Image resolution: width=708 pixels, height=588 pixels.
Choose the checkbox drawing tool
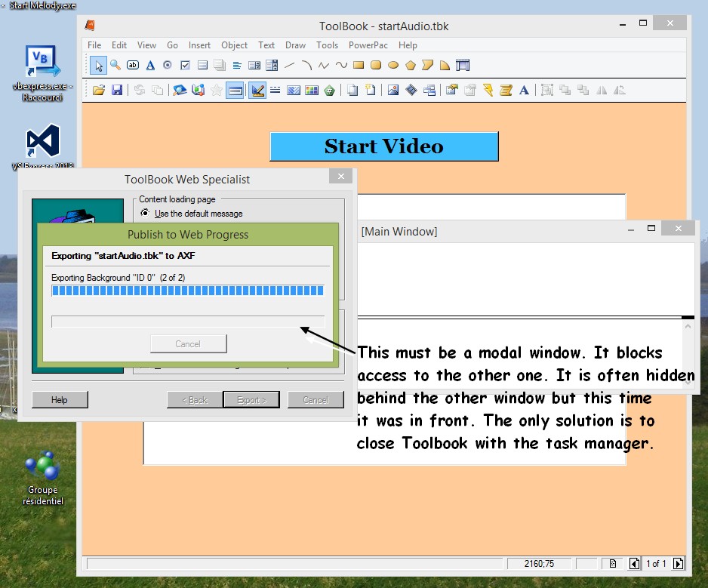click(x=185, y=66)
